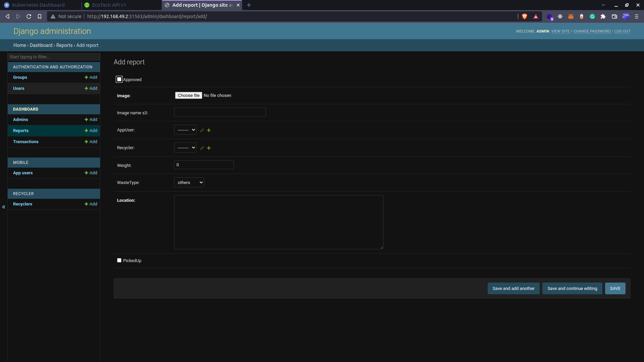Viewport: 644px width, 362px height.
Task: Click into the Image name s3 field
Action: point(220,112)
